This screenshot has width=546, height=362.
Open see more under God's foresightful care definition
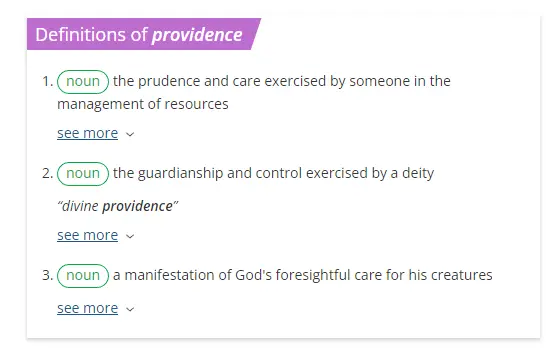pos(87,308)
